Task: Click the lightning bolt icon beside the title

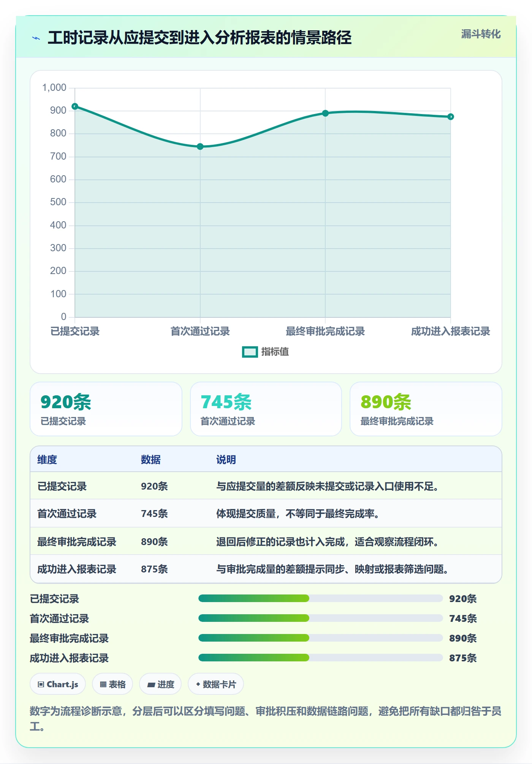Action: (x=36, y=38)
